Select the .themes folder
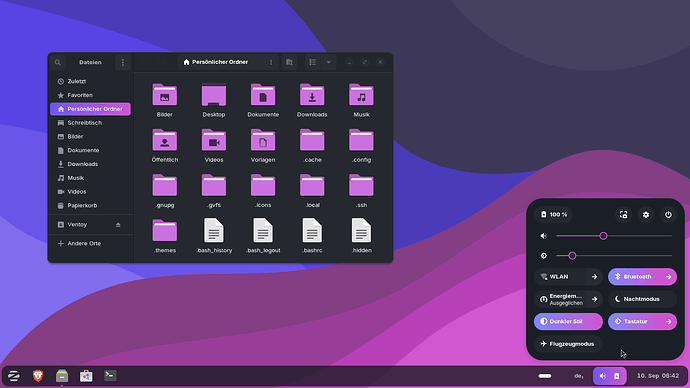690x388 pixels. tap(165, 231)
